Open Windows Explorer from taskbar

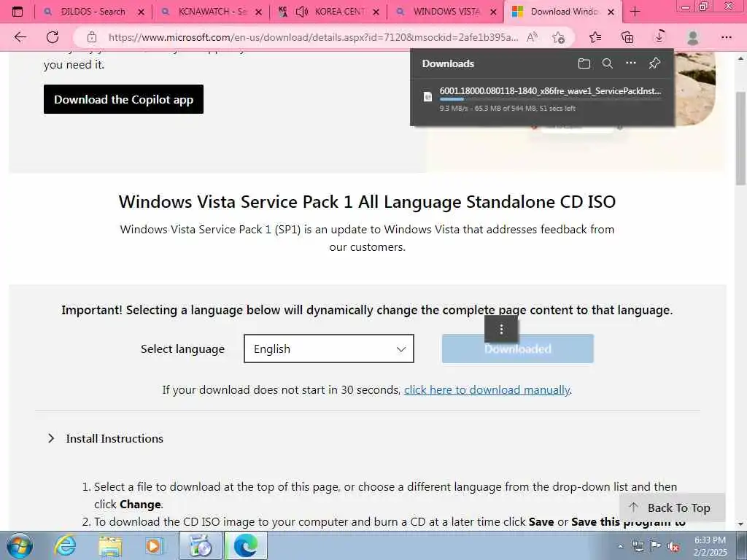pyautogui.click(x=110, y=546)
